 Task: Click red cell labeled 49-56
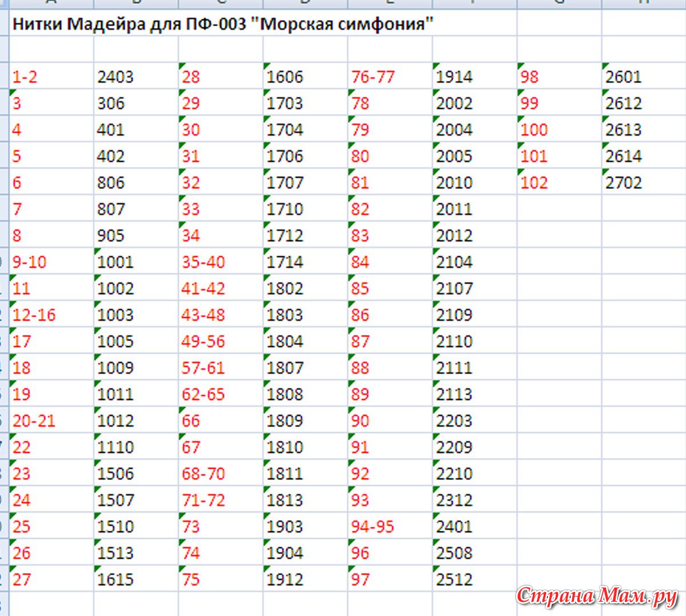pyautogui.click(x=221, y=341)
